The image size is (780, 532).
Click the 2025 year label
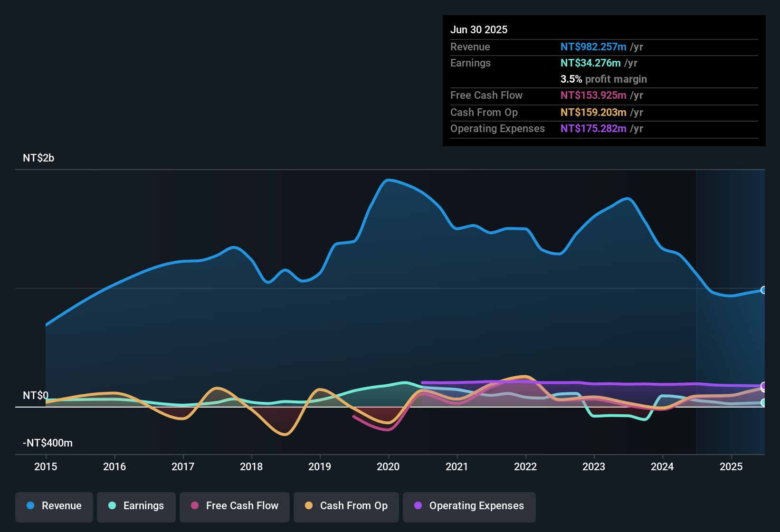(731, 467)
